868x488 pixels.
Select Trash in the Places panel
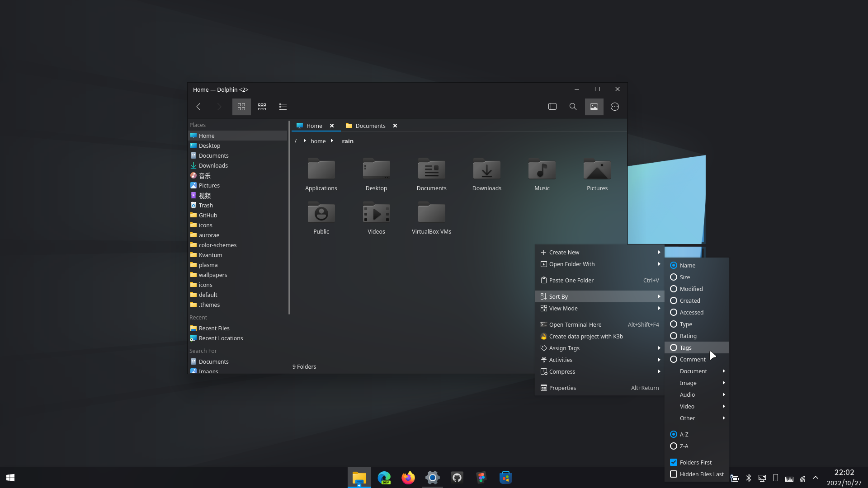[x=237, y=205]
